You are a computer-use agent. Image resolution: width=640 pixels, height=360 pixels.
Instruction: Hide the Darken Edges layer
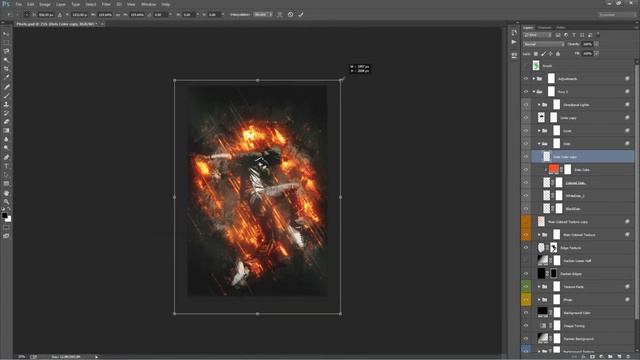(x=526, y=274)
